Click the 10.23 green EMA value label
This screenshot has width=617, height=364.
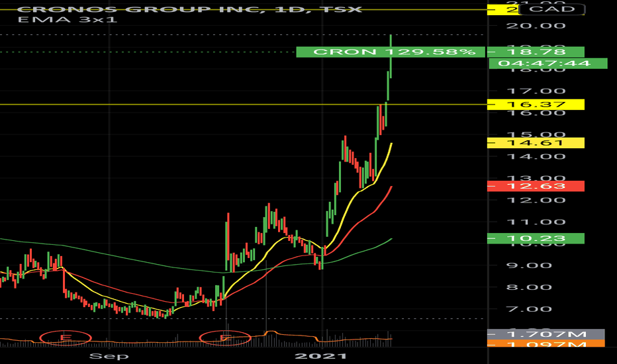(536, 238)
